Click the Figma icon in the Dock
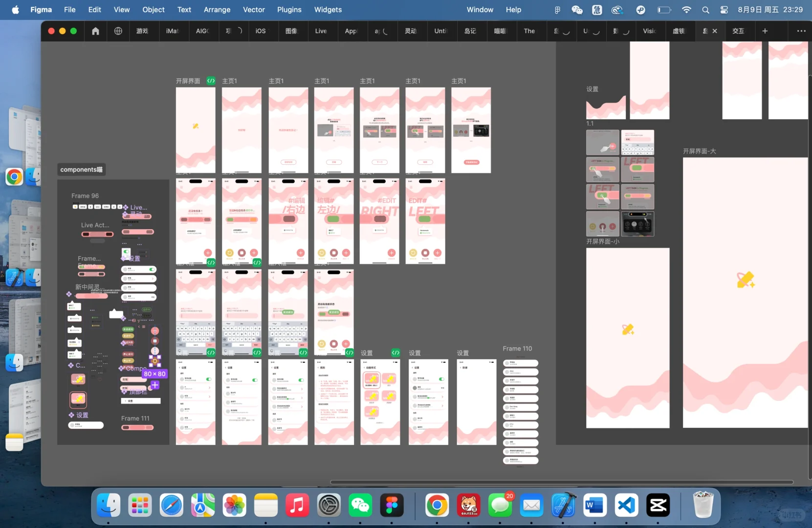The height and width of the screenshot is (528, 812). 392,505
